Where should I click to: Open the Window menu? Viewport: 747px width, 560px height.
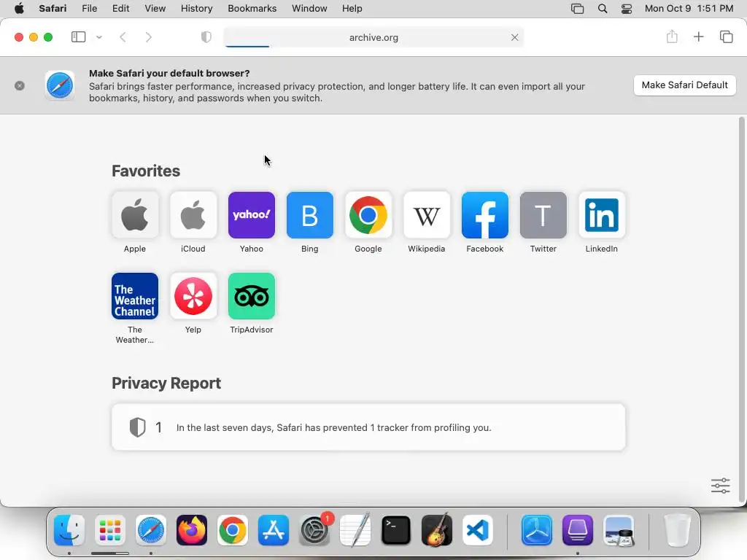click(309, 9)
